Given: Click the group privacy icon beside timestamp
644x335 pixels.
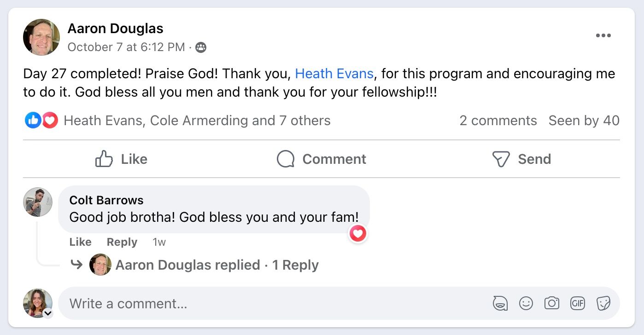Looking at the screenshot, I should tap(201, 47).
